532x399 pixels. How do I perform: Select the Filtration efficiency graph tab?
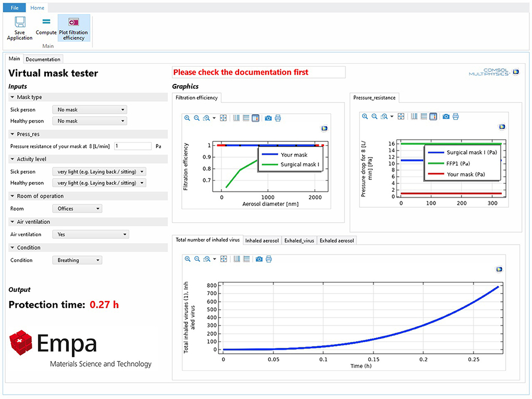tap(196, 98)
